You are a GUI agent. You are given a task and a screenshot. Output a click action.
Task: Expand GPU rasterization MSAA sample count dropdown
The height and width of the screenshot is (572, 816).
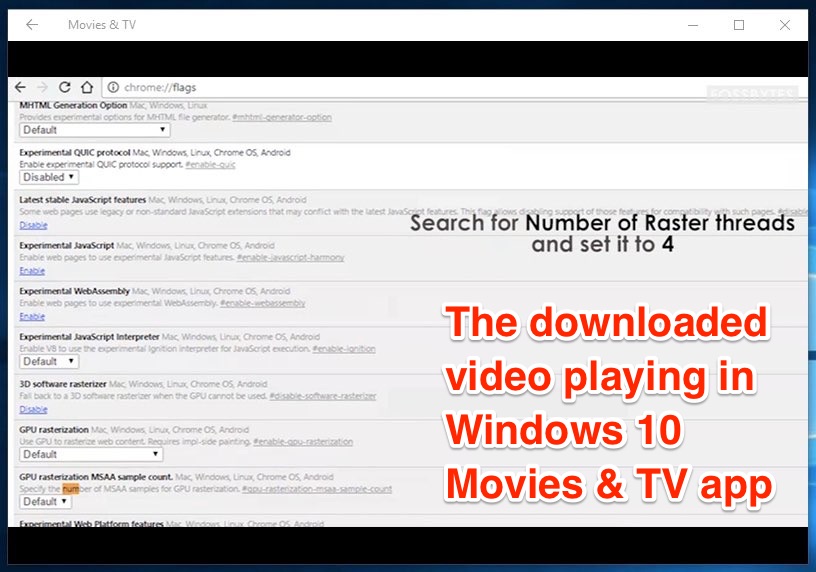(x=46, y=501)
